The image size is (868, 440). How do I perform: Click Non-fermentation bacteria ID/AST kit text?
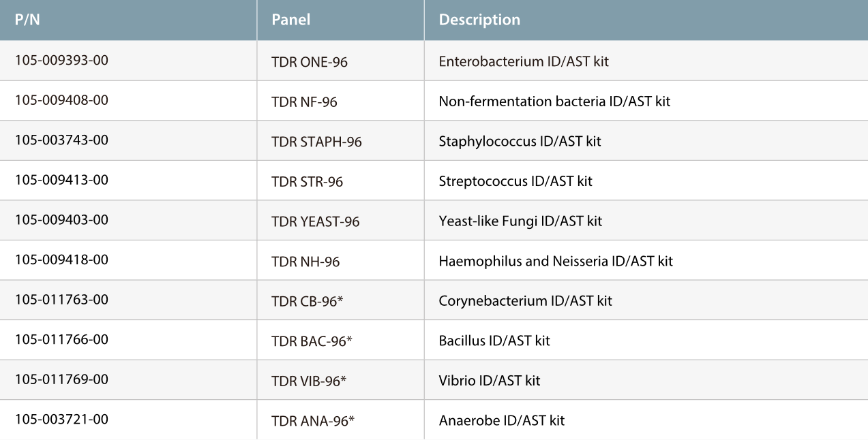pyautogui.click(x=554, y=102)
